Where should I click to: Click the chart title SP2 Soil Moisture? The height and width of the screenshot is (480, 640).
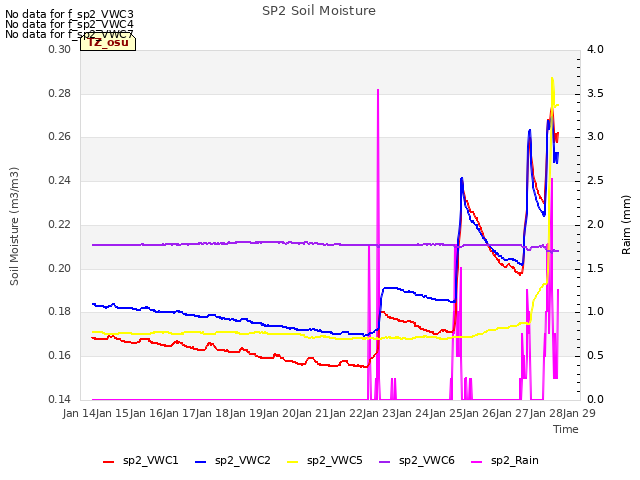coord(319,11)
